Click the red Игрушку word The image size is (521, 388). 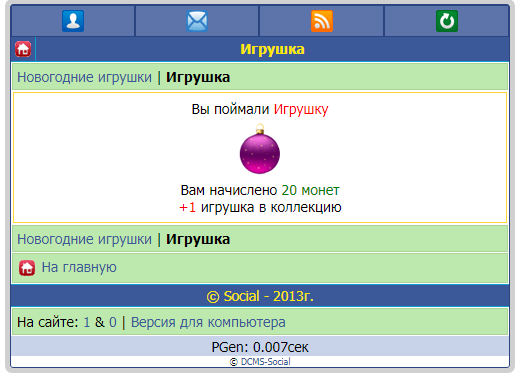(301, 110)
